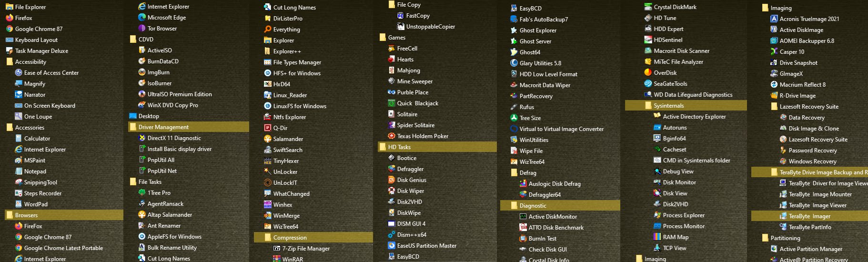Launch UltraISO Premium Edition icon
The height and width of the screenshot is (262, 868).
(x=142, y=94)
